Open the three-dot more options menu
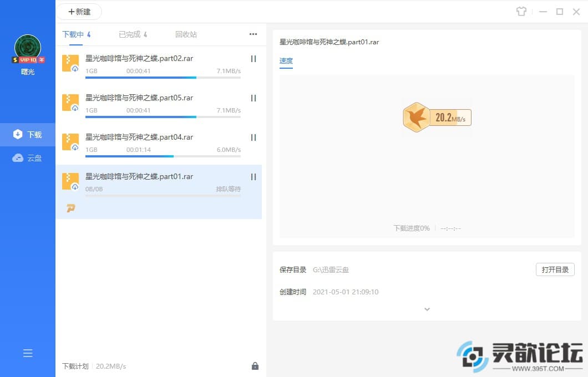The height and width of the screenshot is (377, 588). point(253,34)
